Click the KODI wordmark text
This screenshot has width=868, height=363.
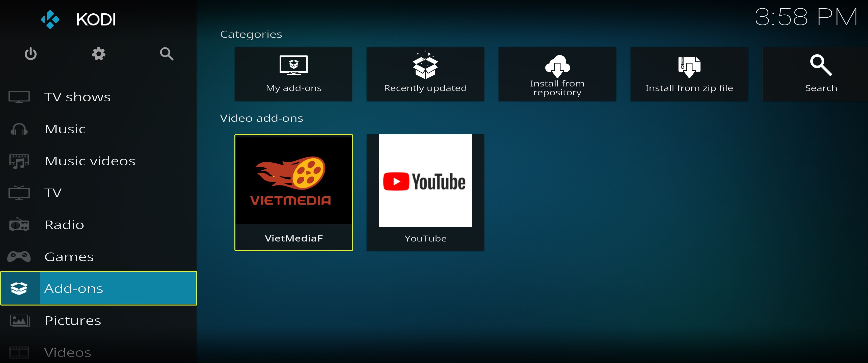point(96,19)
